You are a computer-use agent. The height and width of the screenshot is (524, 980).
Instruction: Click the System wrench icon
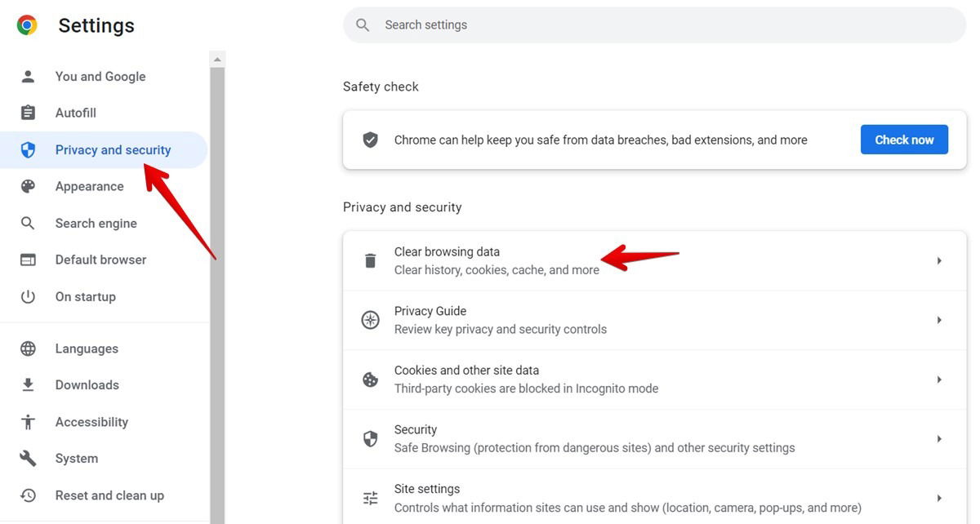[28, 458]
